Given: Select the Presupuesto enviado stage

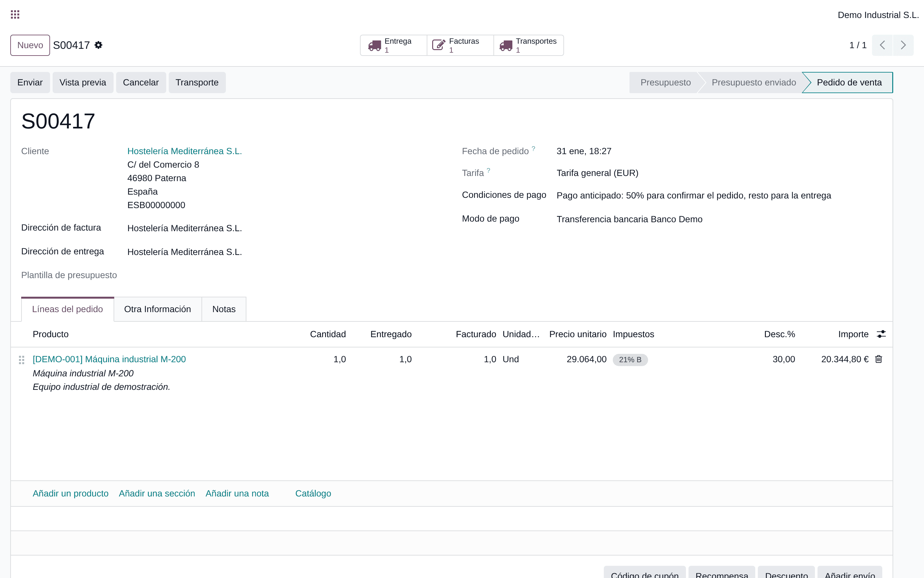Looking at the screenshot, I should [754, 83].
